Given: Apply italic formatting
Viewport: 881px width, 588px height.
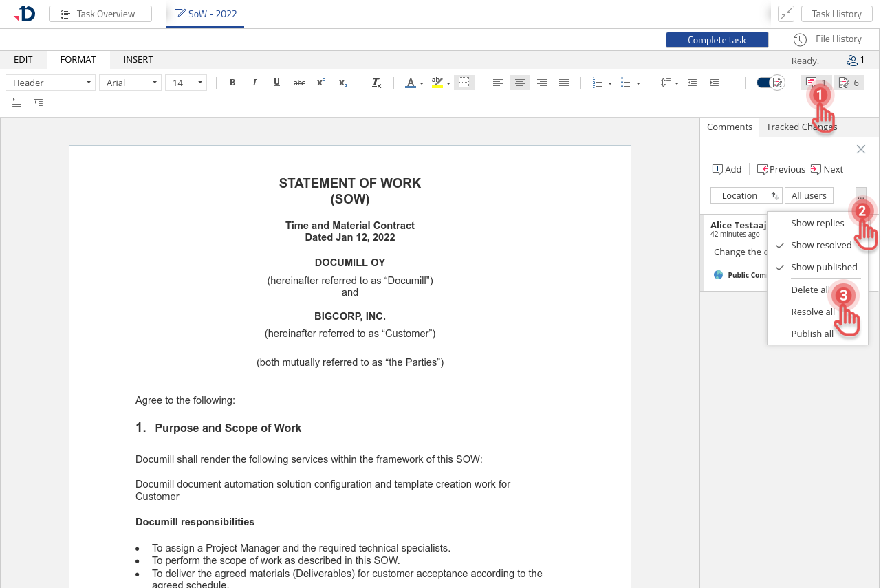Looking at the screenshot, I should (x=254, y=83).
